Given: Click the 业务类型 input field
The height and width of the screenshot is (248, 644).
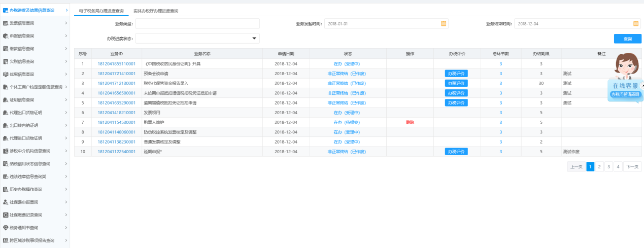Looking at the screenshot, I should click(197, 24).
